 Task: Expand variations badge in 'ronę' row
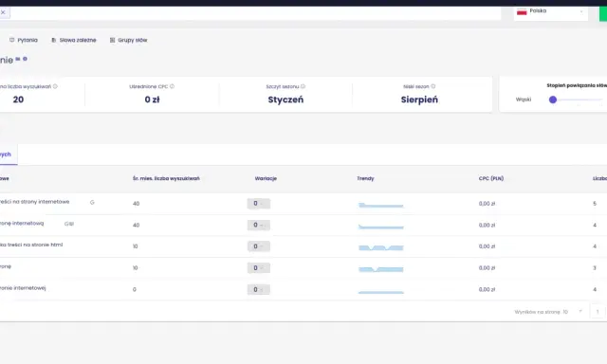coord(259,268)
